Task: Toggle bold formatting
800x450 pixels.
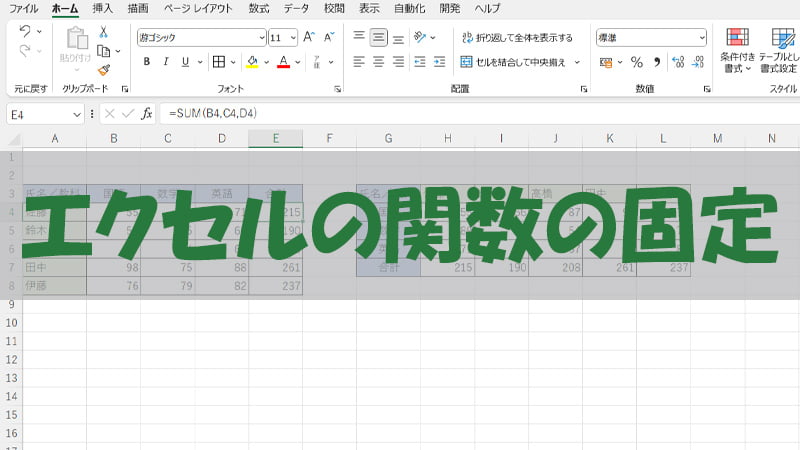Action: (147, 62)
